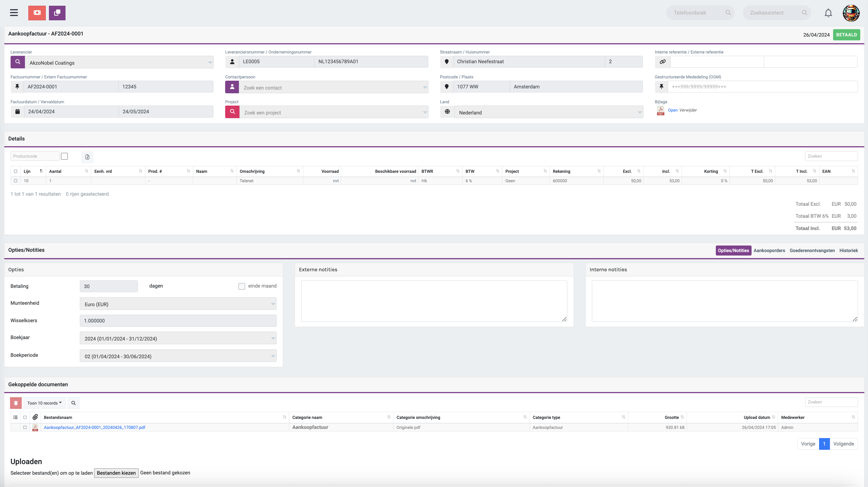Click the page 1 pagination button
Viewport: 868px width, 487px height.
click(824, 444)
